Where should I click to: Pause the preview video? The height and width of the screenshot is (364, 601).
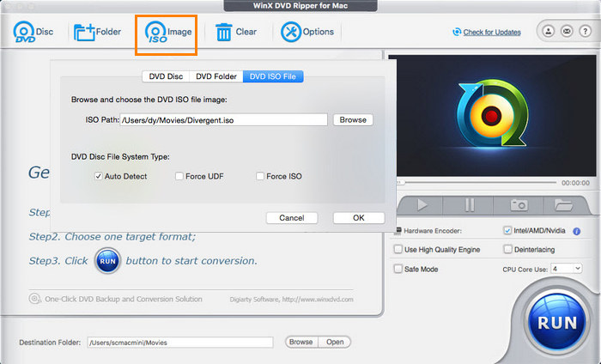point(469,205)
